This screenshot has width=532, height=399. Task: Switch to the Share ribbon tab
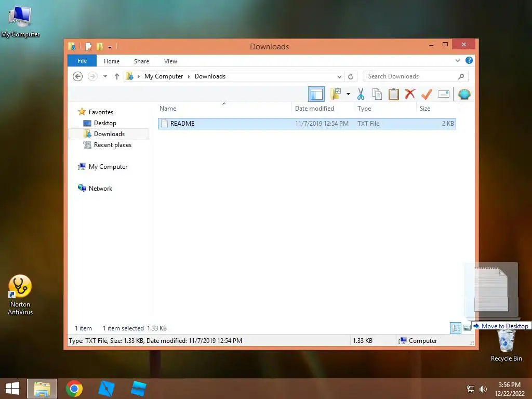[141, 61]
